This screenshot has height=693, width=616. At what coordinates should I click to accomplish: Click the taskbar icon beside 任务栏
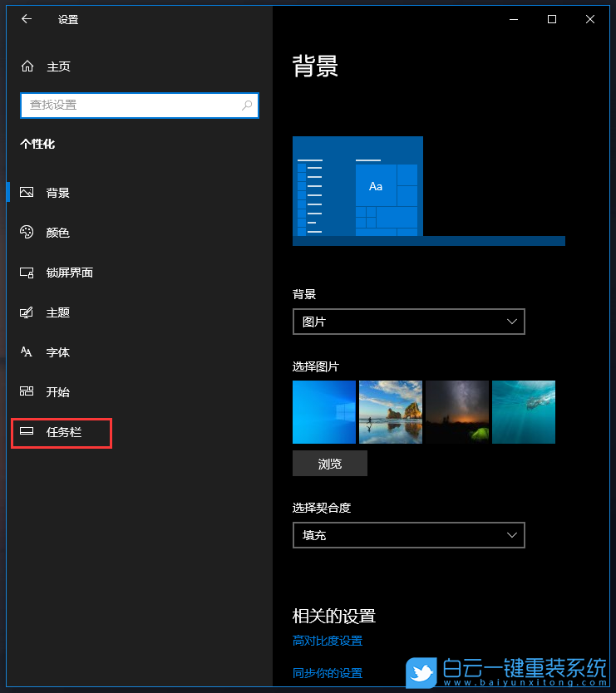pyautogui.click(x=27, y=431)
